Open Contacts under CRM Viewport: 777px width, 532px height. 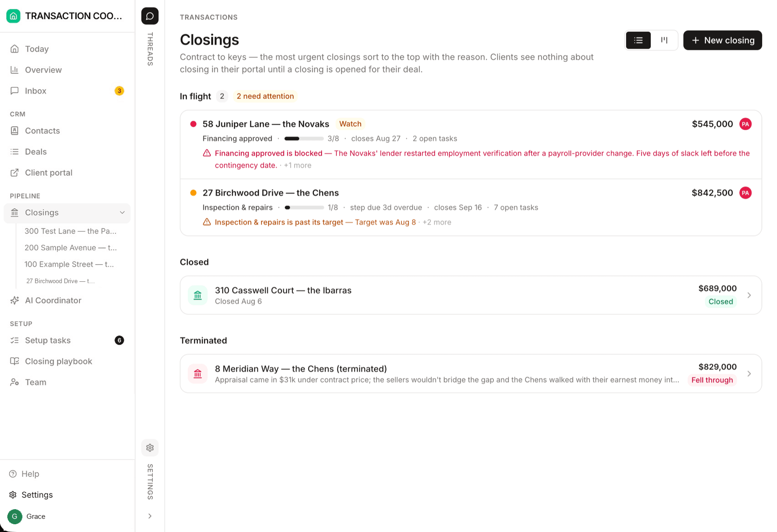point(67,131)
